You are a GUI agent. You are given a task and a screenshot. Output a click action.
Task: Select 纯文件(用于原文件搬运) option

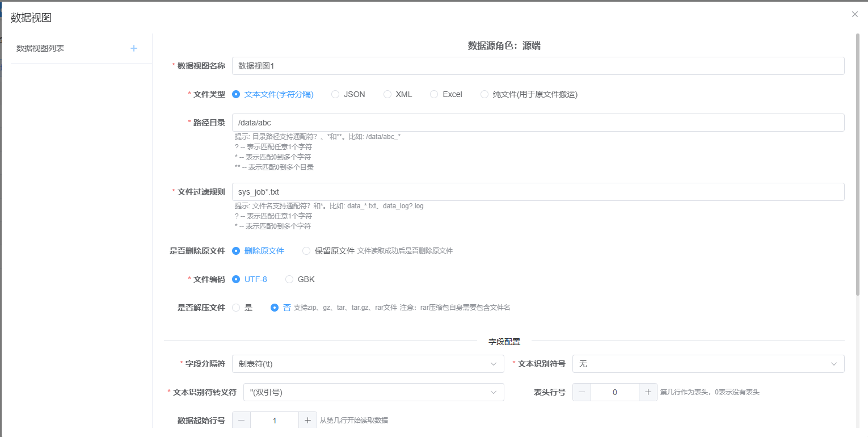pos(484,94)
